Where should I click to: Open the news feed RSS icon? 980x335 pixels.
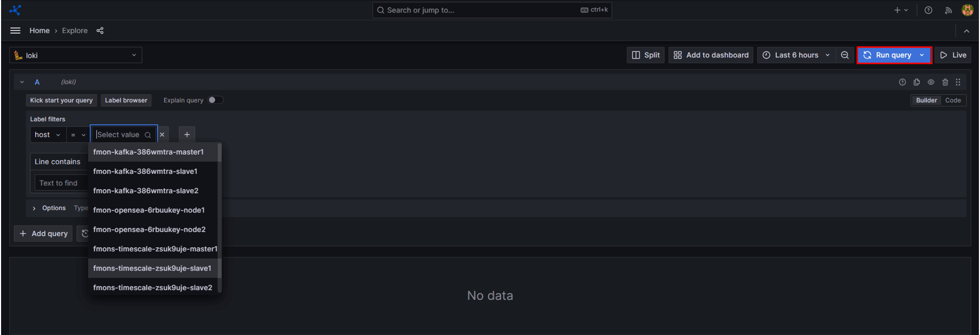pyautogui.click(x=948, y=10)
